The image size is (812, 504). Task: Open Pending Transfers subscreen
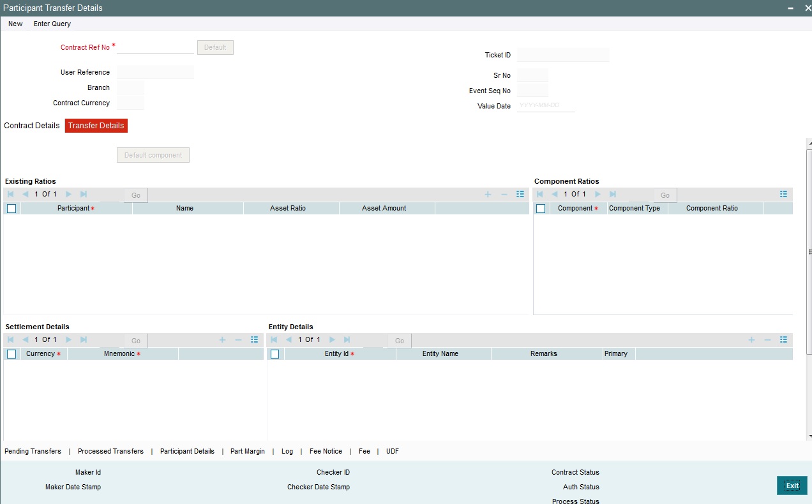point(33,451)
